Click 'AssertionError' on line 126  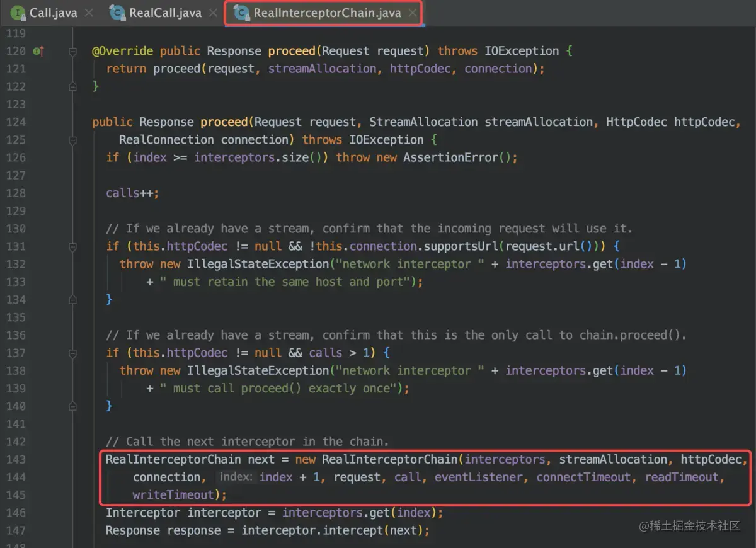450,157
